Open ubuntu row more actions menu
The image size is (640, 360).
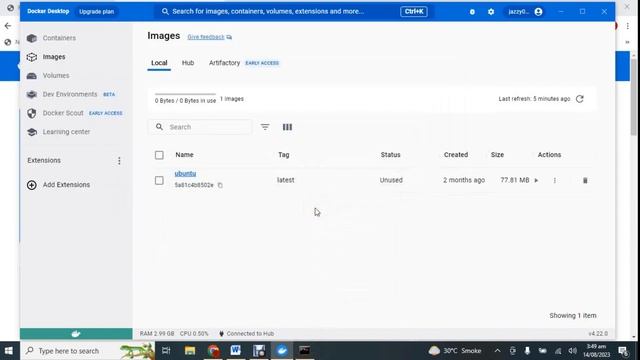554,180
